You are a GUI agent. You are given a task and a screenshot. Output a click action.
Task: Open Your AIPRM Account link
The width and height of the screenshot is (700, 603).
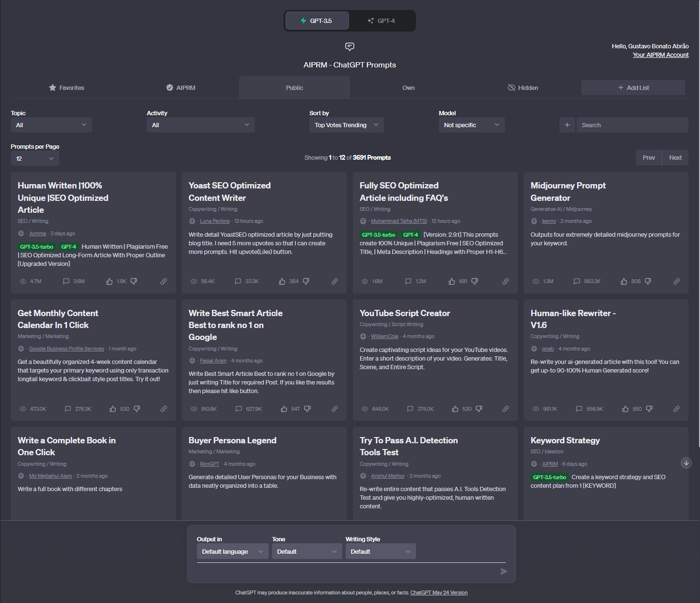pos(660,55)
